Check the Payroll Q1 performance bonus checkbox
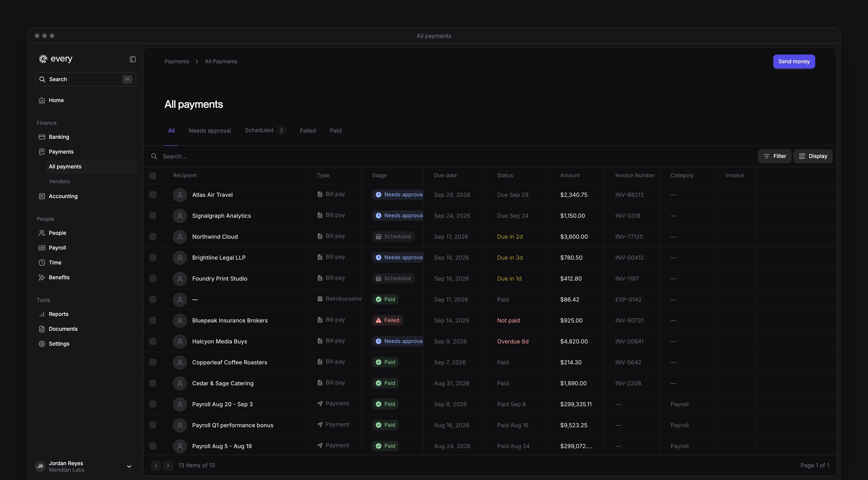 pos(153,425)
